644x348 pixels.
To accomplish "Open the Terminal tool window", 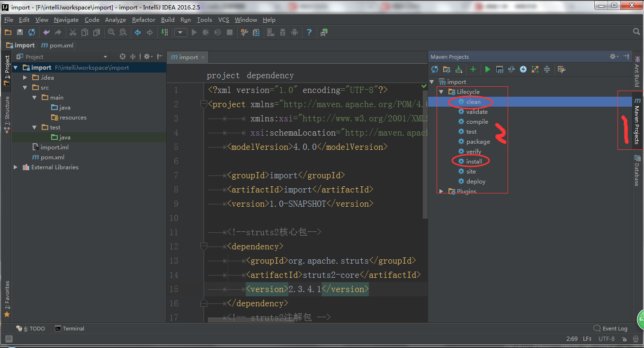I will pos(70,329).
